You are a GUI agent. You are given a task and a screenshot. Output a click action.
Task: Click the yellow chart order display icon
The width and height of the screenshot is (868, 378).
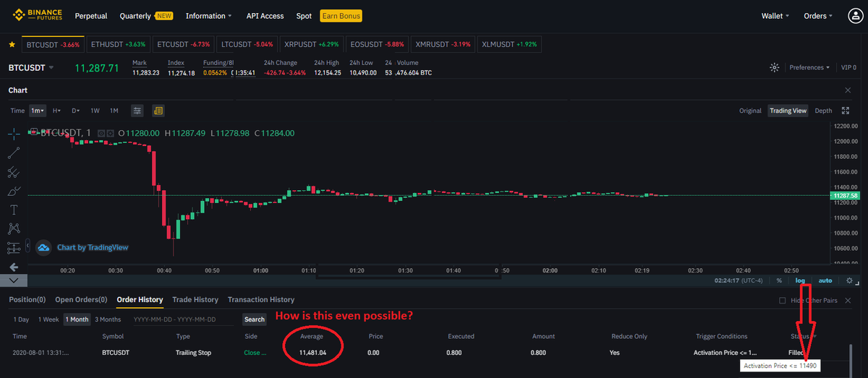pos(158,111)
